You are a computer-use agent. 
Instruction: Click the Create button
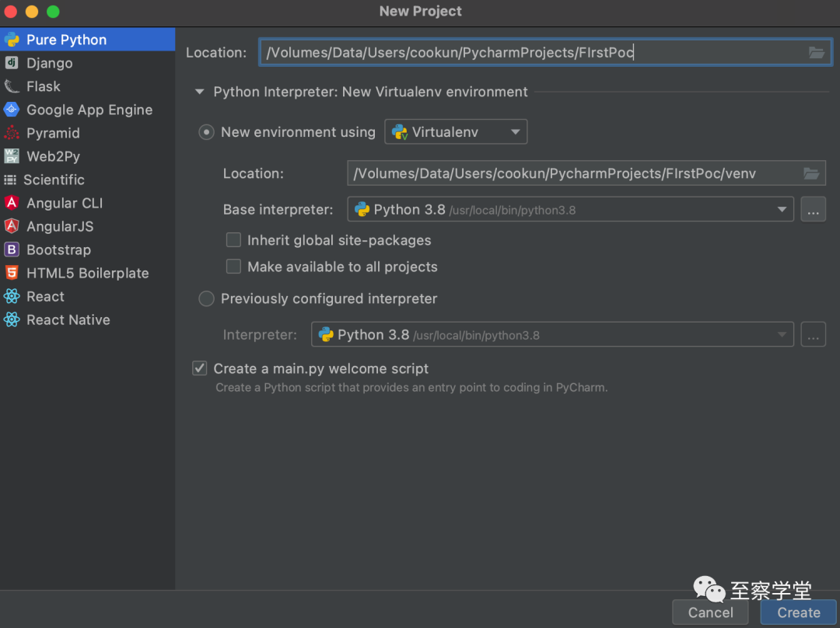[x=798, y=612]
